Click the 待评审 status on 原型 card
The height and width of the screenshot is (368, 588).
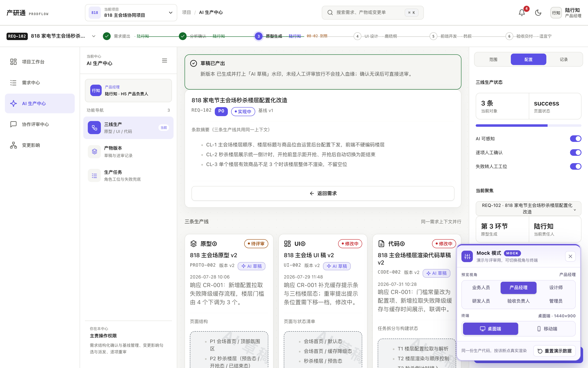tap(256, 244)
